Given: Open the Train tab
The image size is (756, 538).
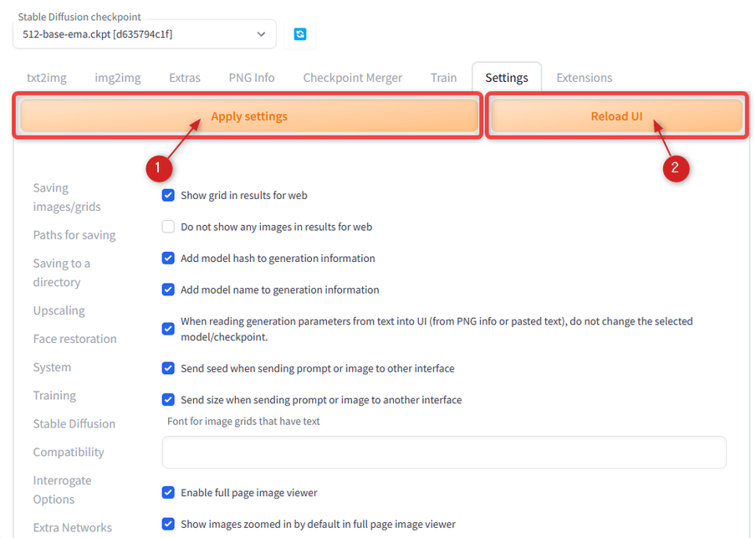Looking at the screenshot, I should 443,78.
